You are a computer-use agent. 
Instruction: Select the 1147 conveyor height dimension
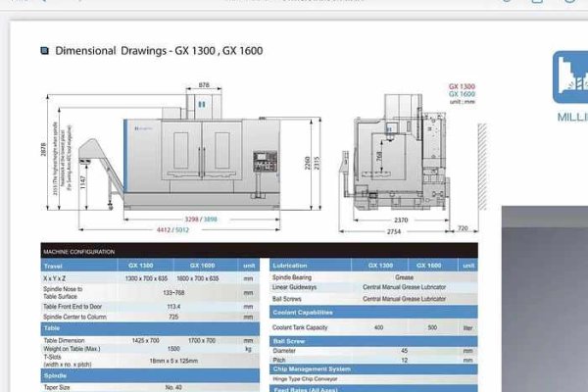pyautogui.click(x=83, y=182)
